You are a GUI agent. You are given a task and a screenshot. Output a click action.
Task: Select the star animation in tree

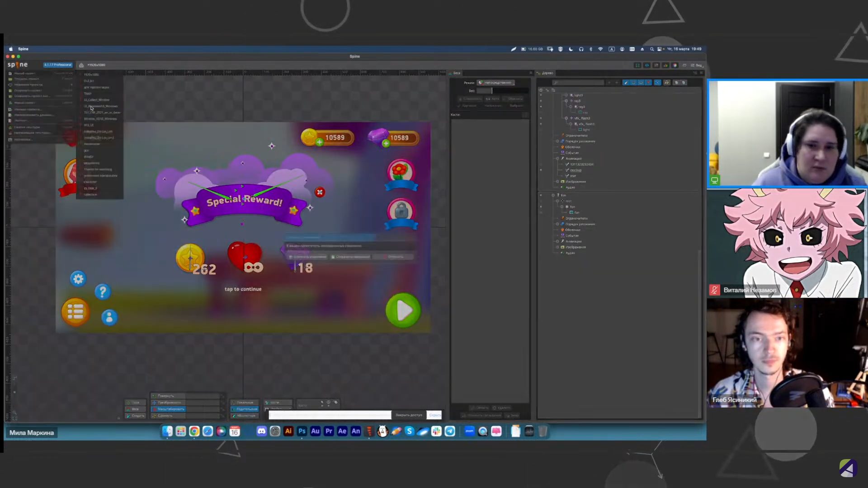point(573,176)
